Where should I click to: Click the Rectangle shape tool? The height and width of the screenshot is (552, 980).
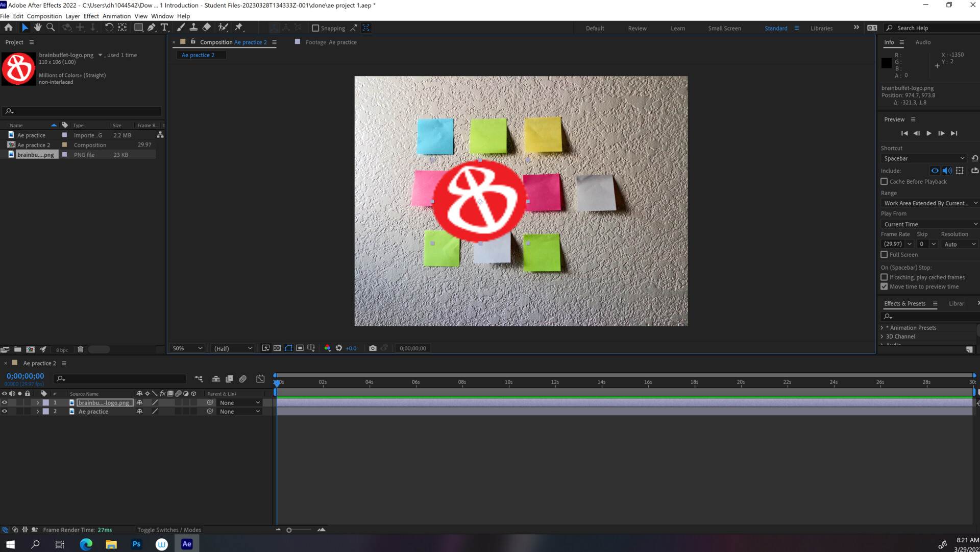click(138, 28)
